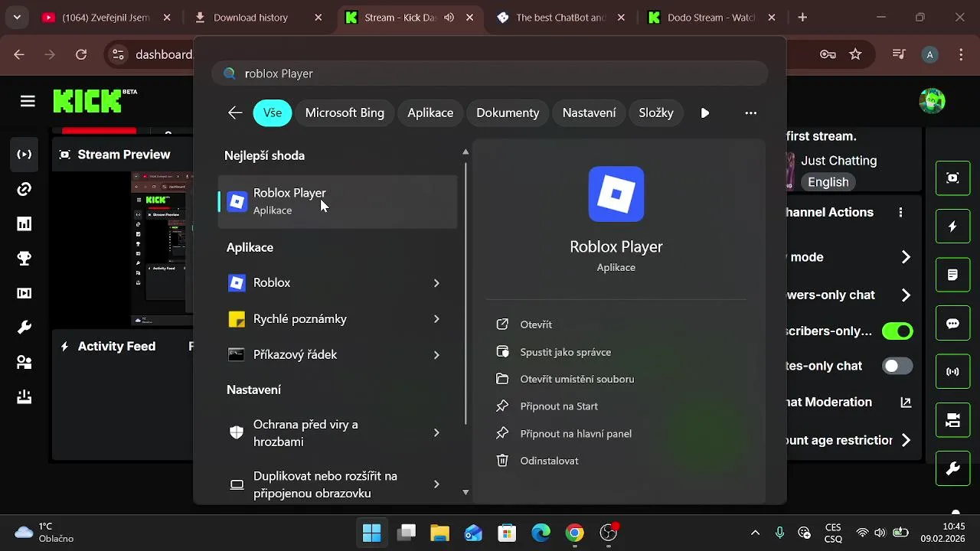This screenshot has height=551, width=980.
Task: Open slow mode chevron in Channel Actions
Action: 906,257
